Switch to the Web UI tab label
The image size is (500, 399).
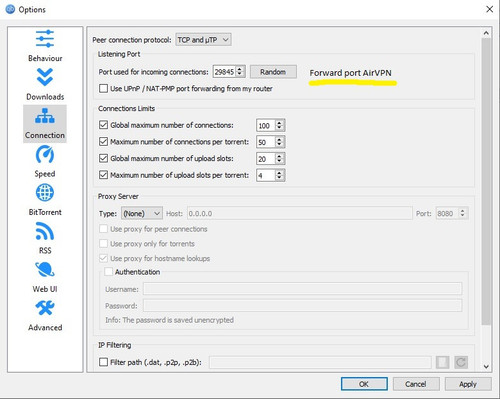click(x=45, y=289)
